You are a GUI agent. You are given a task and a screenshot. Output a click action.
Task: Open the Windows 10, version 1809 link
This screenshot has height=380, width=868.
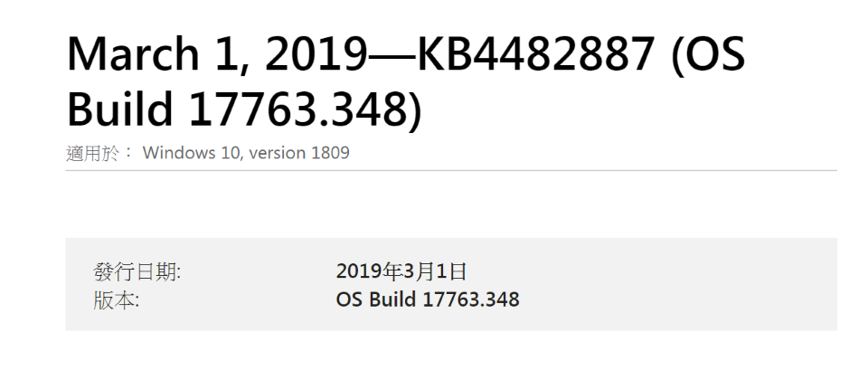click(x=246, y=153)
